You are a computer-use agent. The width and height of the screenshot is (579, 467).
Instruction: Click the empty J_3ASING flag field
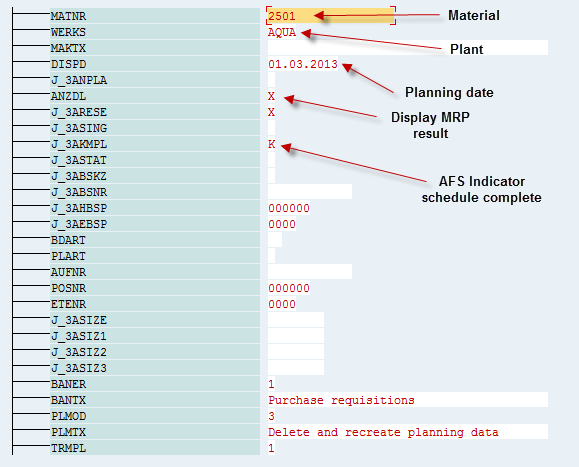tap(271, 128)
